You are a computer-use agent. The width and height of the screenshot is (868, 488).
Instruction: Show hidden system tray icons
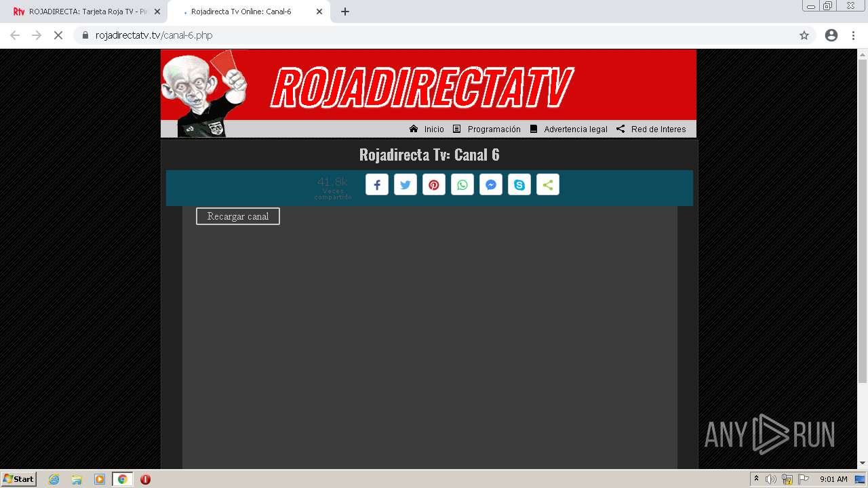757,479
